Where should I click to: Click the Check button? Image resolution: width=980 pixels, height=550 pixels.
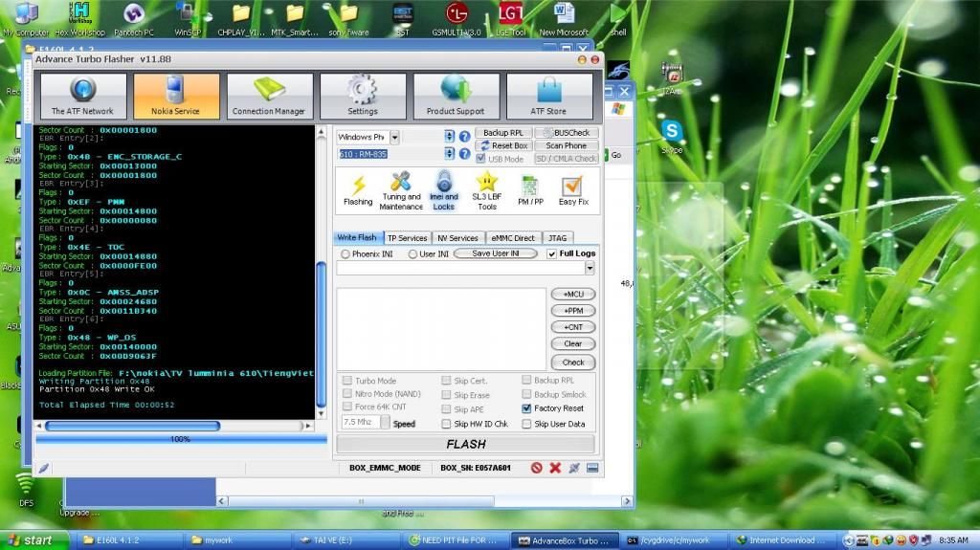(x=573, y=363)
